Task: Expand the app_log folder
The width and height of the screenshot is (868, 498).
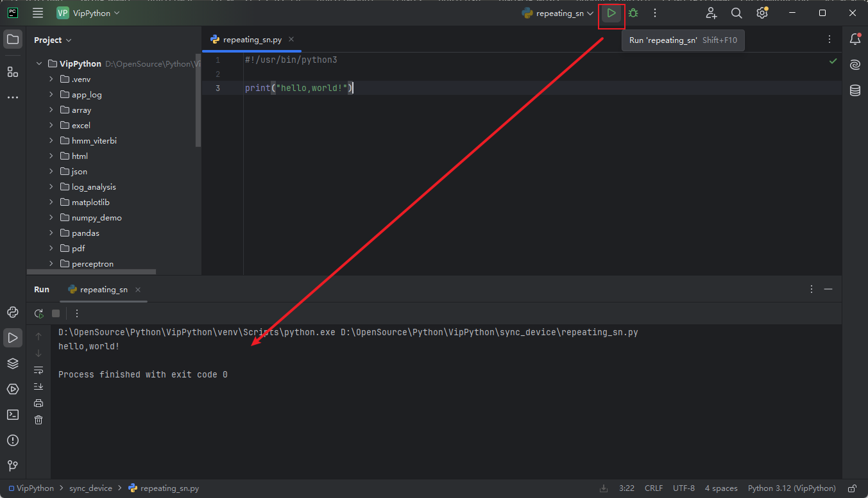Action: pyautogui.click(x=51, y=94)
